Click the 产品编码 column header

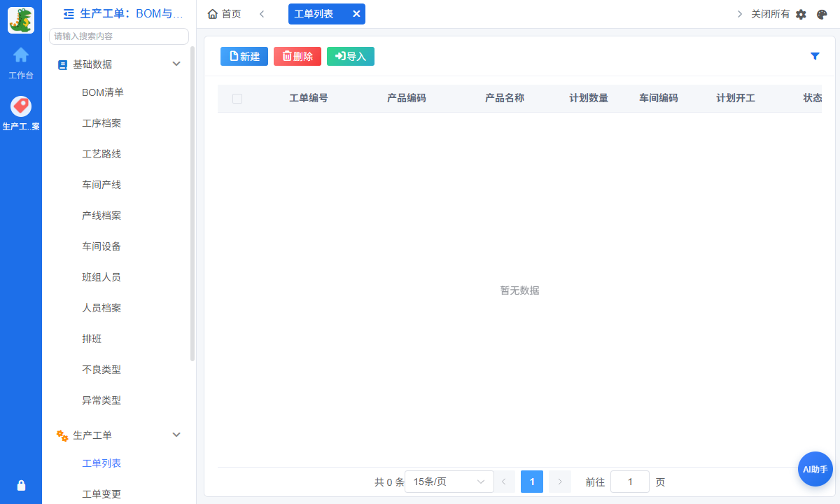[407, 99]
